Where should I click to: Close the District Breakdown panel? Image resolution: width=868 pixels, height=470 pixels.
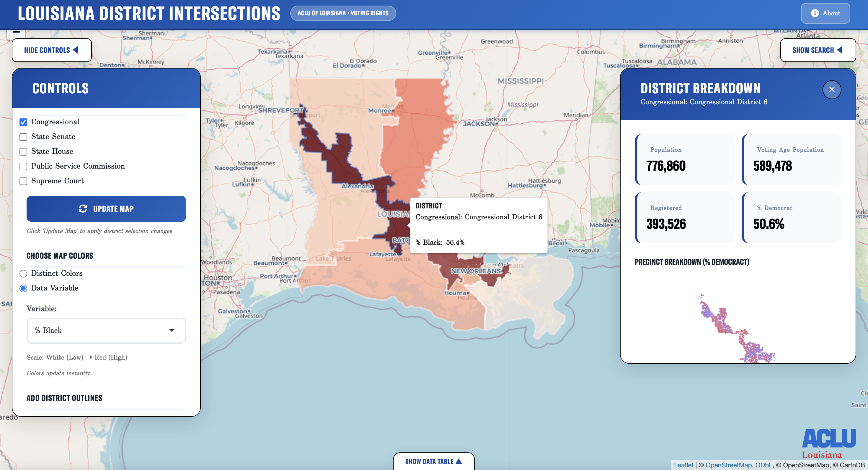(832, 90)
